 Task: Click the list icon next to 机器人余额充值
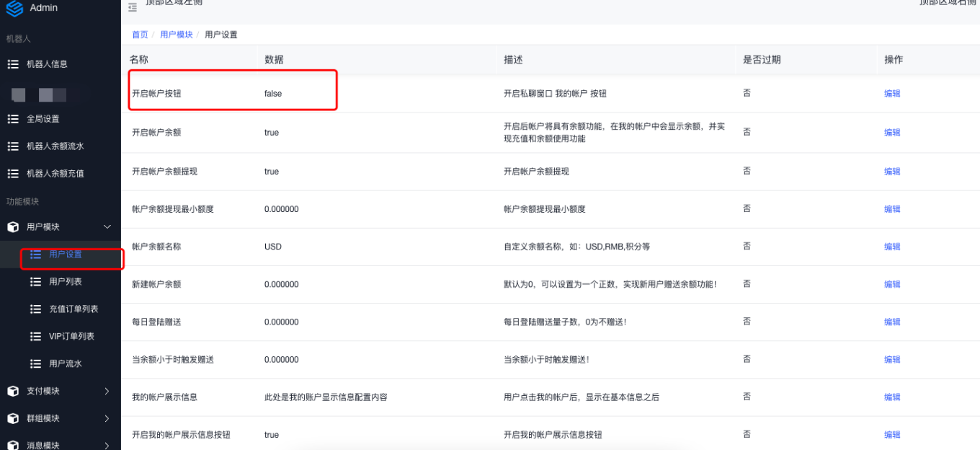[x=13, y=174]
